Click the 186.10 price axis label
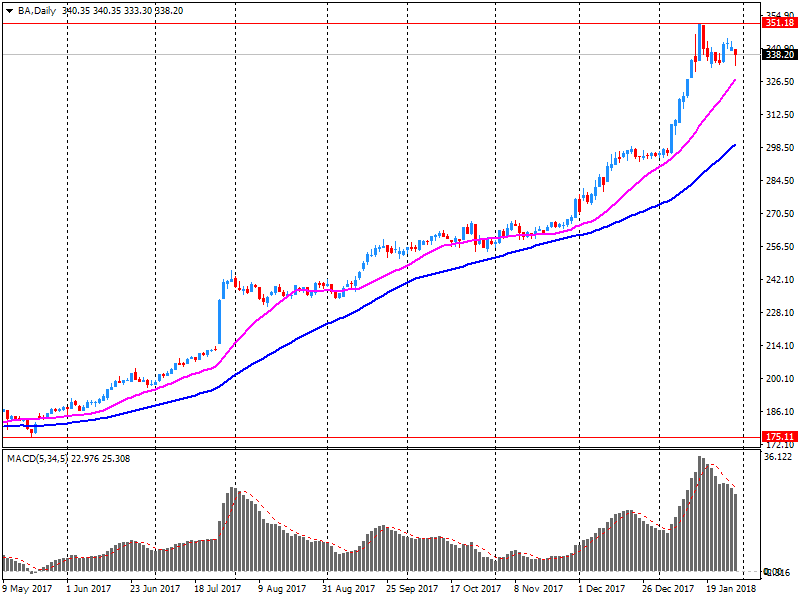 pos(780,412)
